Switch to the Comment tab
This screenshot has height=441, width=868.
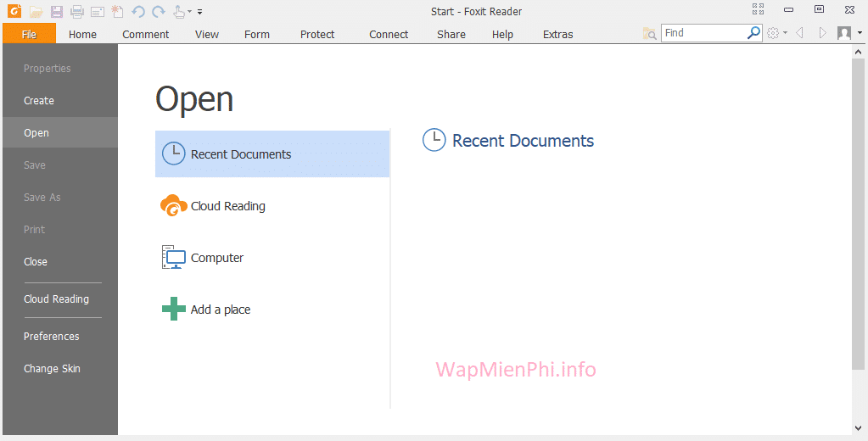coord(146,34)
